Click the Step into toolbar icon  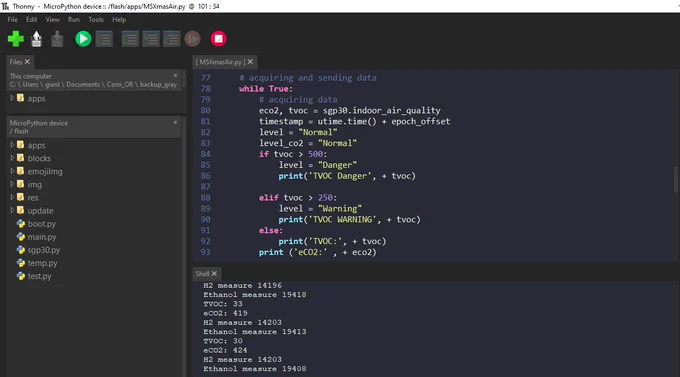point(150,39)
